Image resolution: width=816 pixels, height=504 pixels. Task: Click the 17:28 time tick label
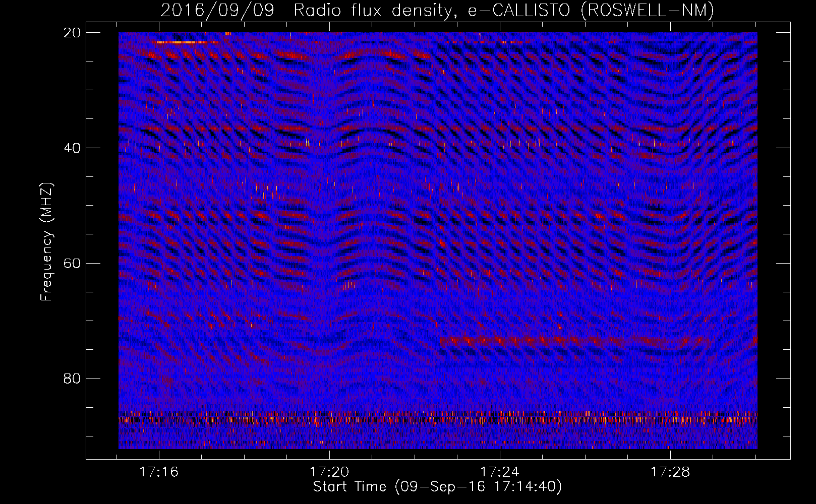coord(670,472)
